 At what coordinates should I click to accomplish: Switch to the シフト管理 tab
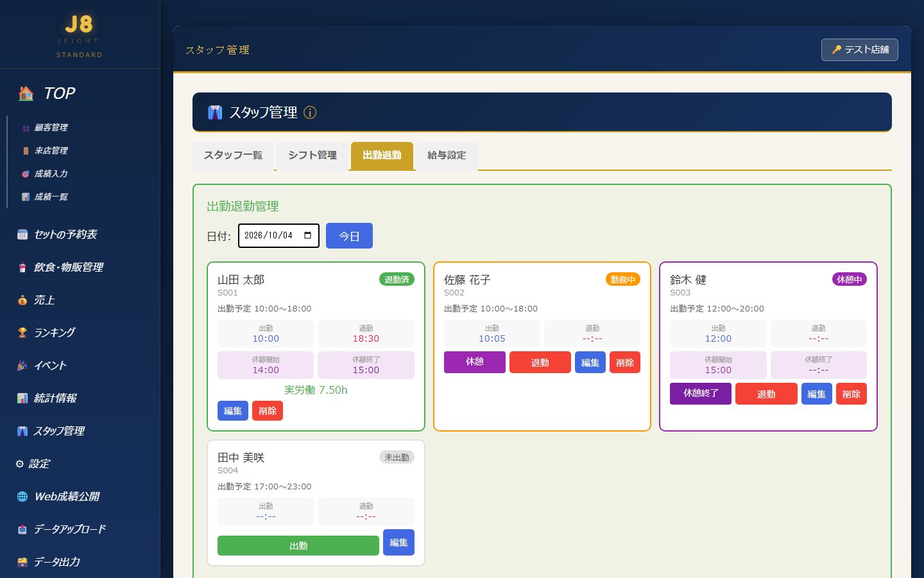(312, 155)
